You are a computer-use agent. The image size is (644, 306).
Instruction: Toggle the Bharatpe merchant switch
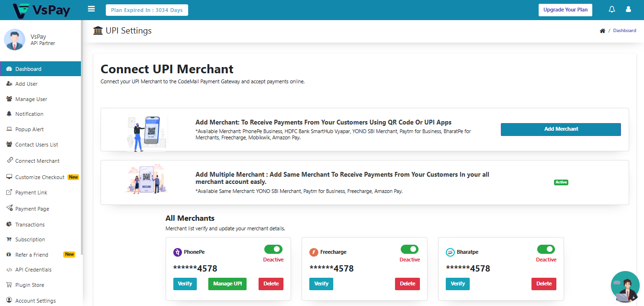click(546, 249)
